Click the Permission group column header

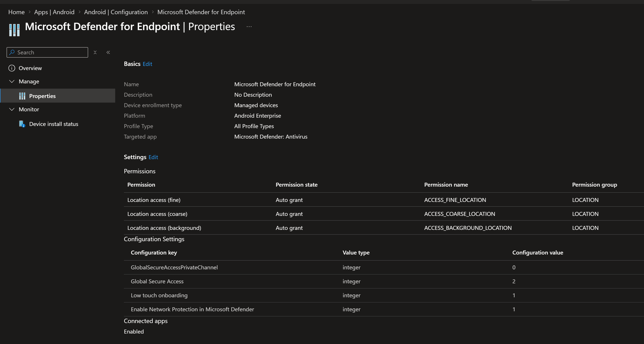pos(594,185)
